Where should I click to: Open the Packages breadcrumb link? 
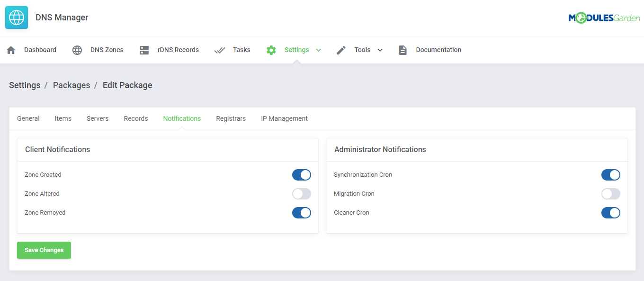pos(72,85)
